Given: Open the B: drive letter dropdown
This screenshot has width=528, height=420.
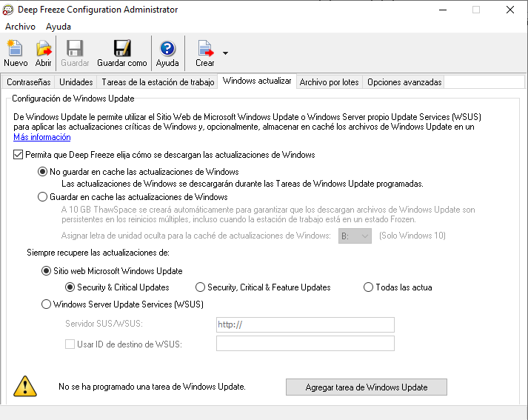Looking at the screenshot, I should (x=355, y=236).
